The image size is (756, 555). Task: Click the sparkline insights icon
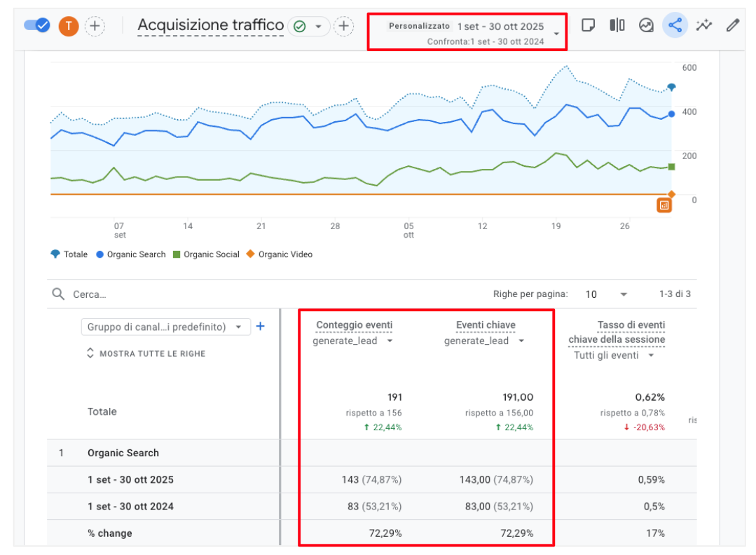[703, 26]
